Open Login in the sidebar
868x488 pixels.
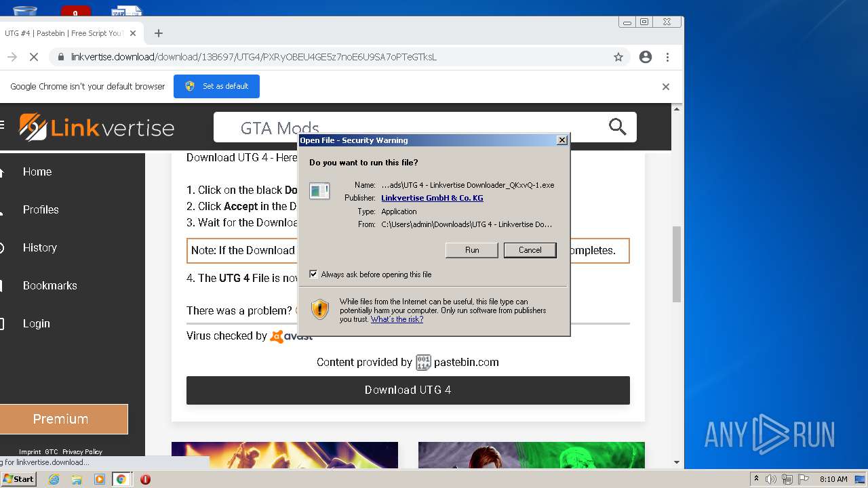click(x=37, y=324)
